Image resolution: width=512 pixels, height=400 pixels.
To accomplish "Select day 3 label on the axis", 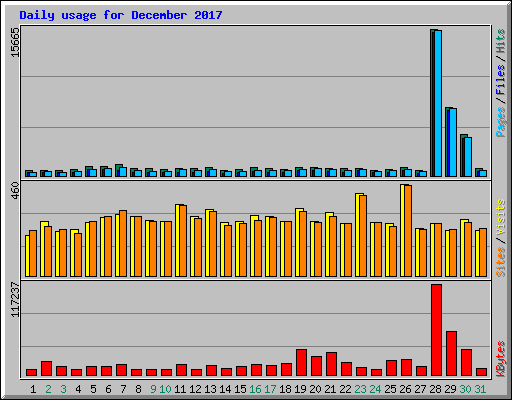I will click(x=63, y=389).
